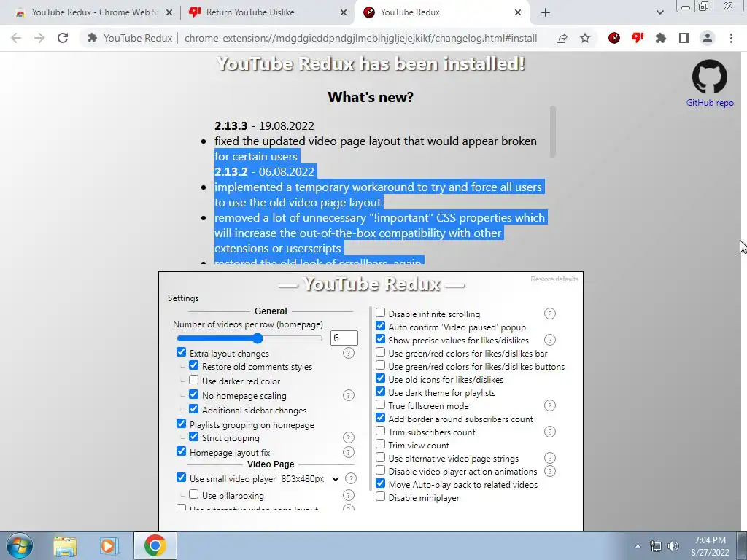Screen dimensions: 747x560
Task: Toggle Use dark theme for playlists
Action: pos(380,392)
